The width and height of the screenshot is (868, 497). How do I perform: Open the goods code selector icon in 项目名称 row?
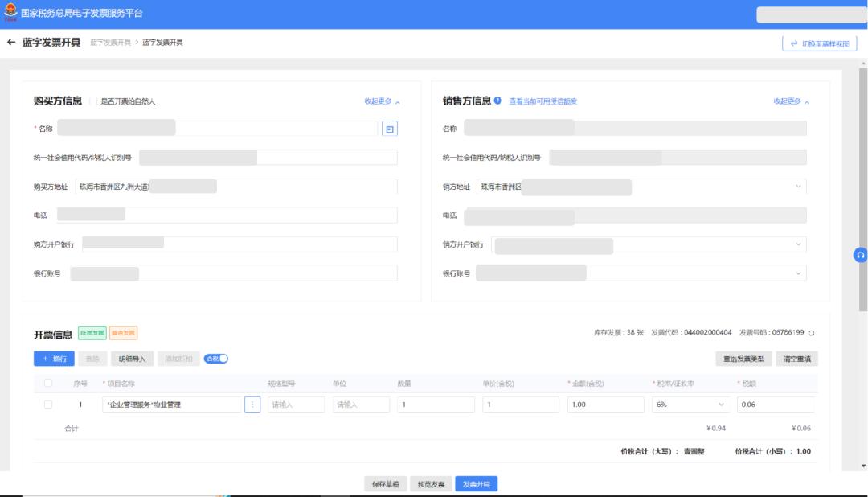[x=253, y=405]
